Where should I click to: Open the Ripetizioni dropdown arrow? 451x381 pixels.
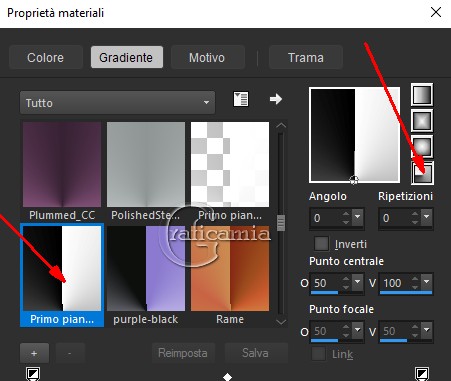[x=427, y=217]
